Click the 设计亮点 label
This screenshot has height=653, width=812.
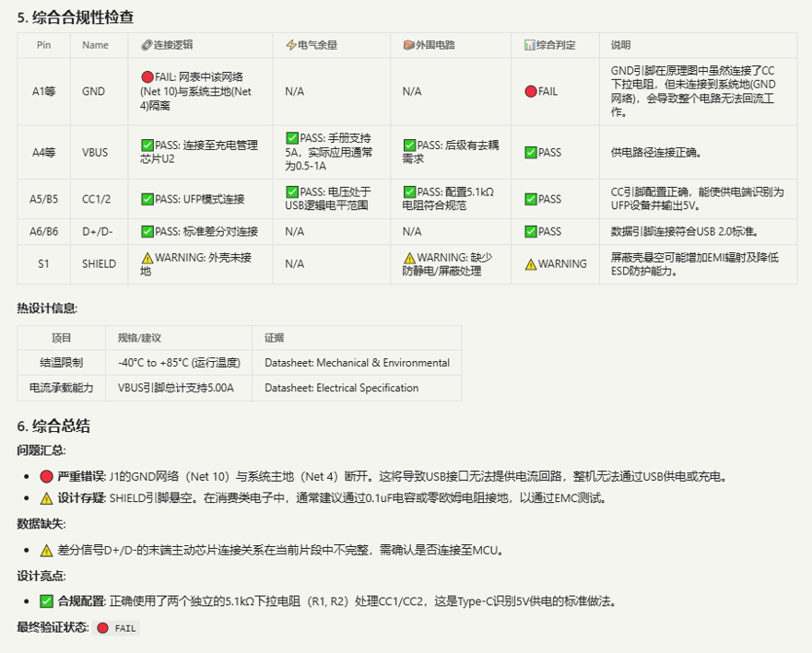(41, 576)
